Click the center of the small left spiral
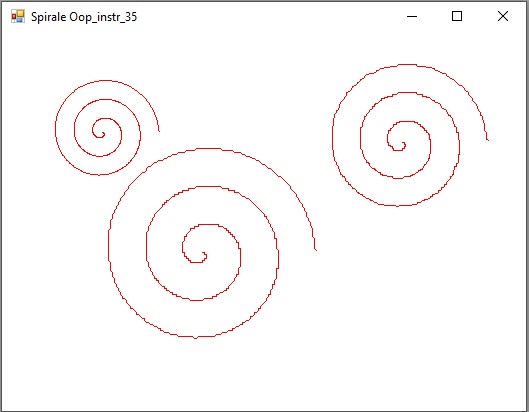This screenshot has width=529, height=412. coord(104,134)
